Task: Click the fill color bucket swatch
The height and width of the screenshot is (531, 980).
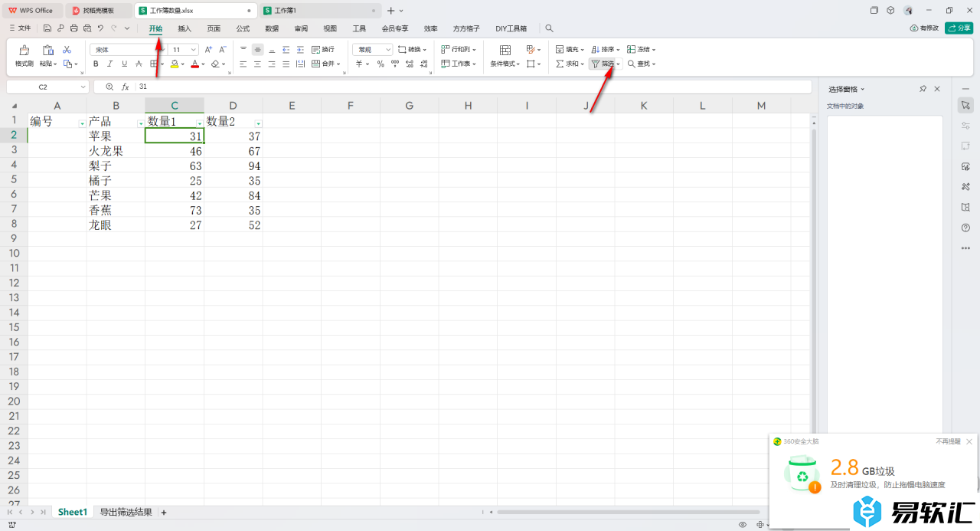Action: (x=175, y=64)
